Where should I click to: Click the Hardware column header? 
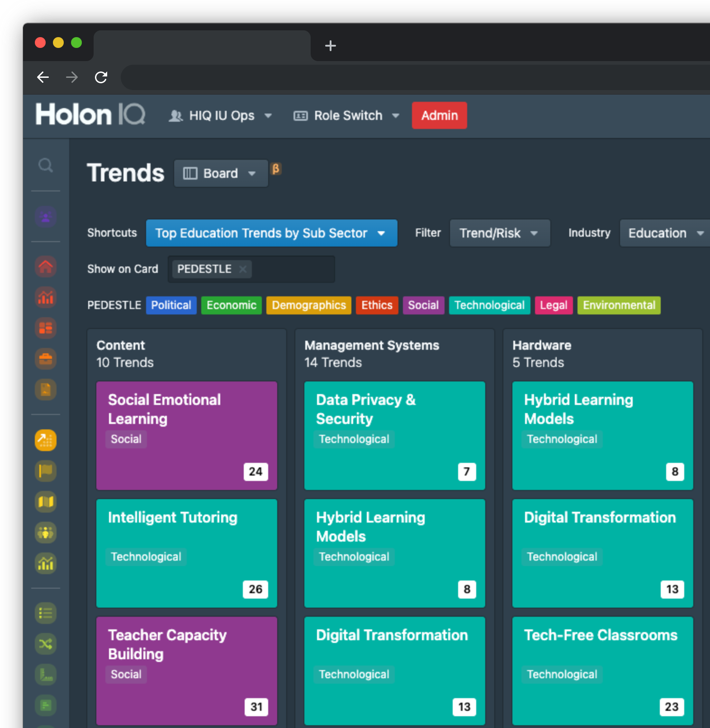click(x=542, y=345)
